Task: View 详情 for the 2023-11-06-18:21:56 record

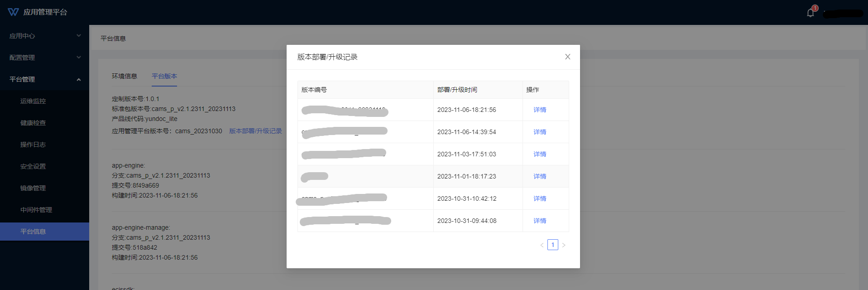Action: [x=540, y=110]
